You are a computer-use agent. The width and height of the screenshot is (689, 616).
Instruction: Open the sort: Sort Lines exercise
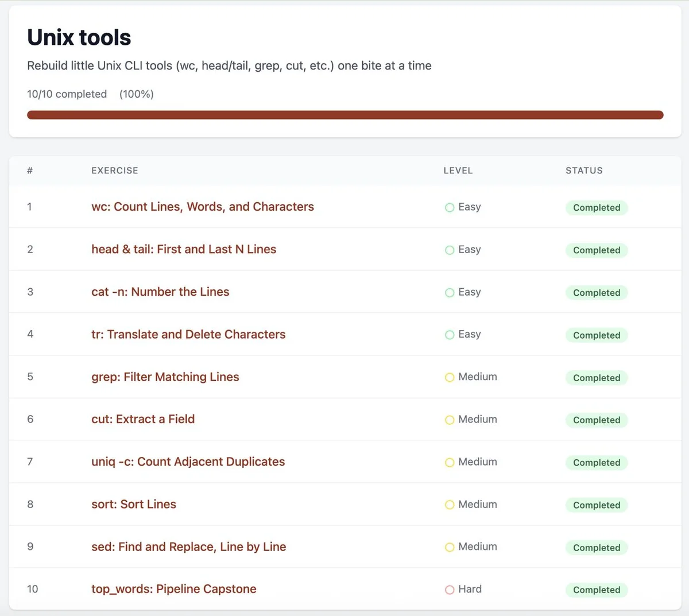click(x=134, y=504)
